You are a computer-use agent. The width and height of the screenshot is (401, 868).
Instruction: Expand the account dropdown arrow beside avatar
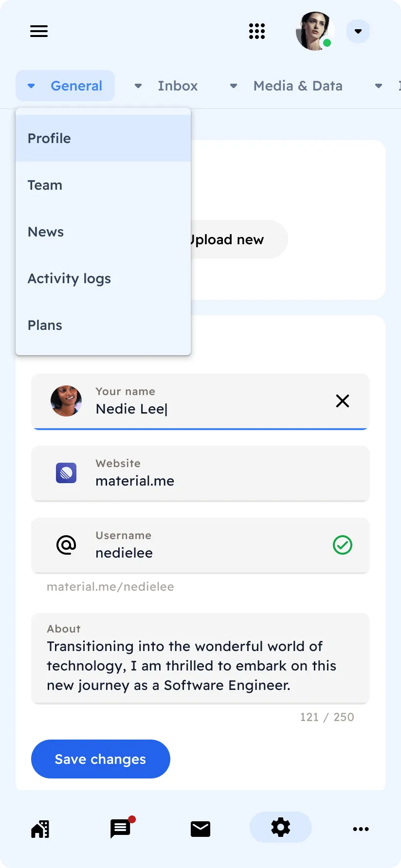coord(358,31)
